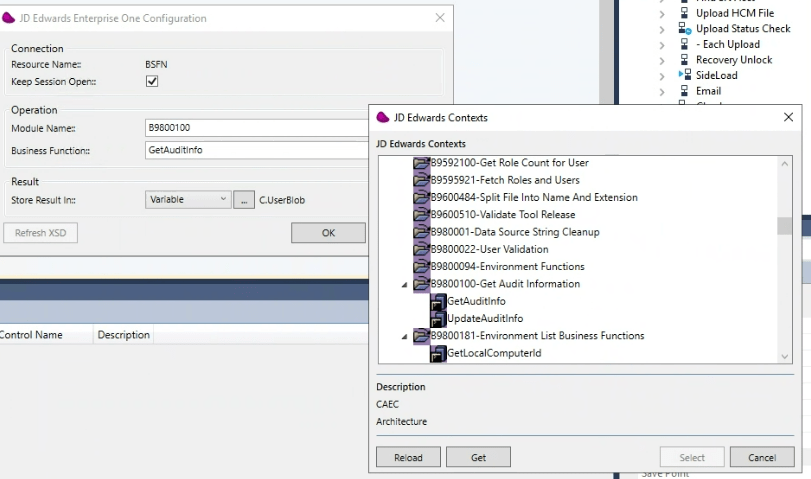Click Recovery Unlock node icon
Image resolution: width=811 pixels, height=479 pixels.
[x=684, y=59]
